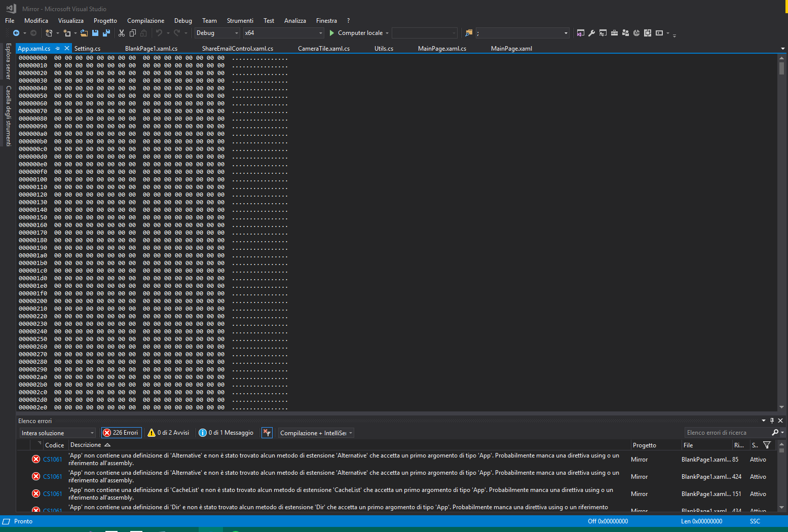Click the New Project toolbar icon
The image size is (788, 532).
[x=49, y=33]
